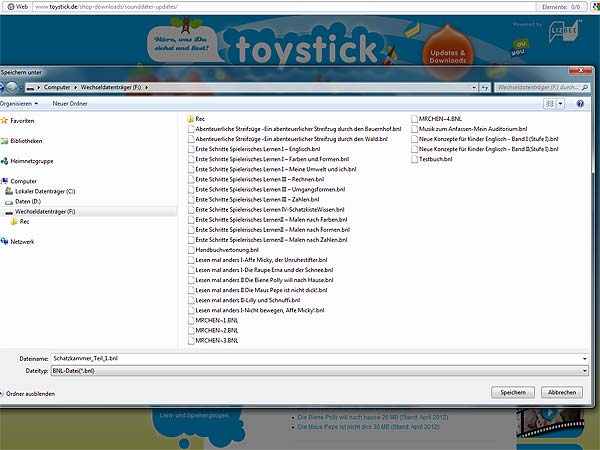Open the Rec folder in file list

point(200,119)
